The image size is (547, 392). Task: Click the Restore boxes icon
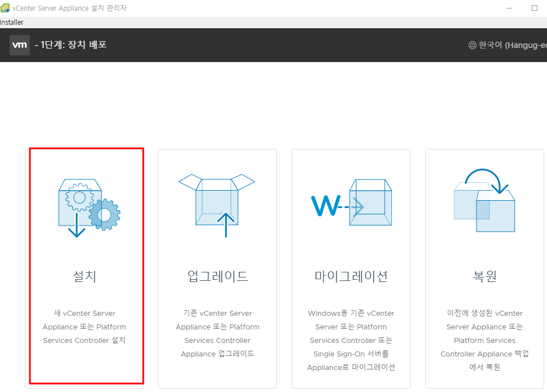pos(484,200)
